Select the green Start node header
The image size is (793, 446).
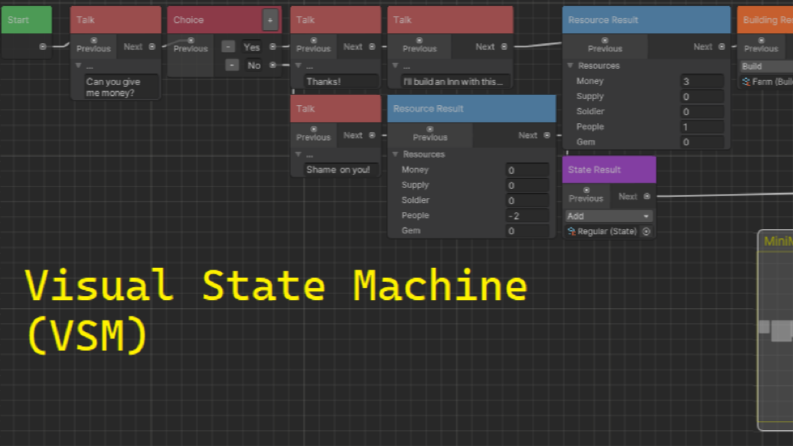coord(27,20)
